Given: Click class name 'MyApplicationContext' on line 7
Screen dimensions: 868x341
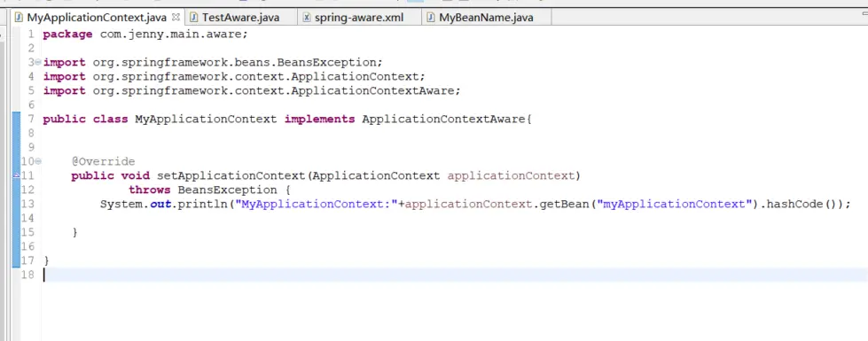Looking at the screenshot, I should [x=206, y=119].
